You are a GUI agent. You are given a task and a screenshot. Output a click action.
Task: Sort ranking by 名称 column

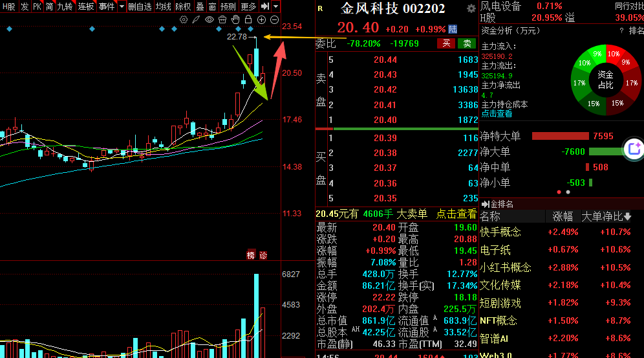(490, 217)
